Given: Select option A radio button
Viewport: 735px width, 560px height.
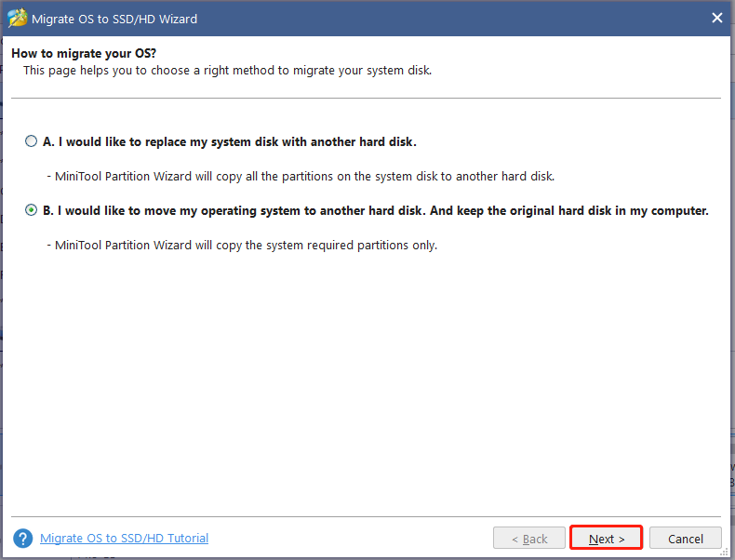Looking at the screenshot, I should click(32, 142).
